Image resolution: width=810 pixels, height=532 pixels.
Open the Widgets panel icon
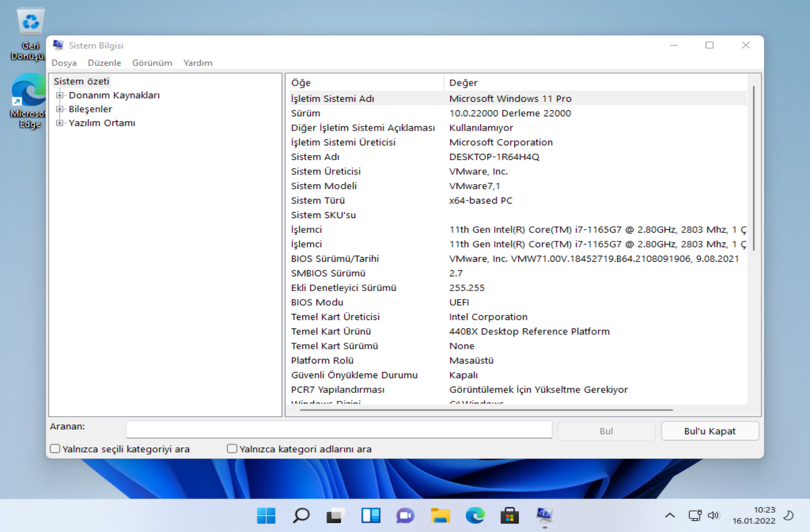coord(371,516)
